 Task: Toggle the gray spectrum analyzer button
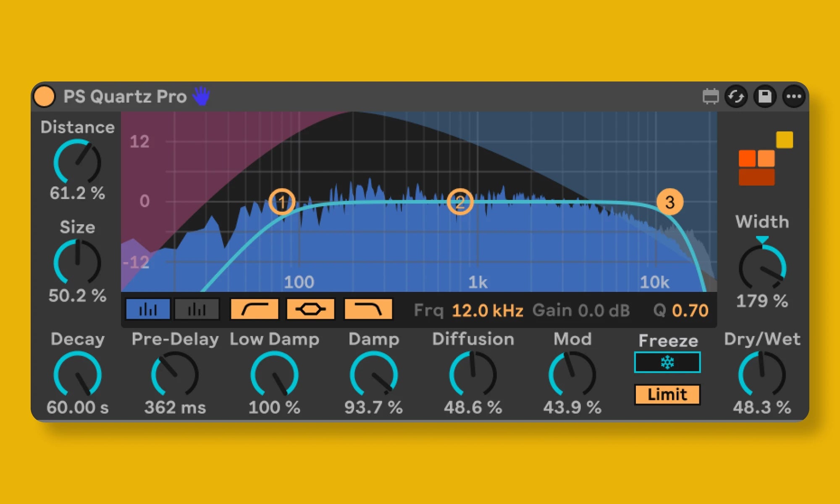[x=197, y=310]
